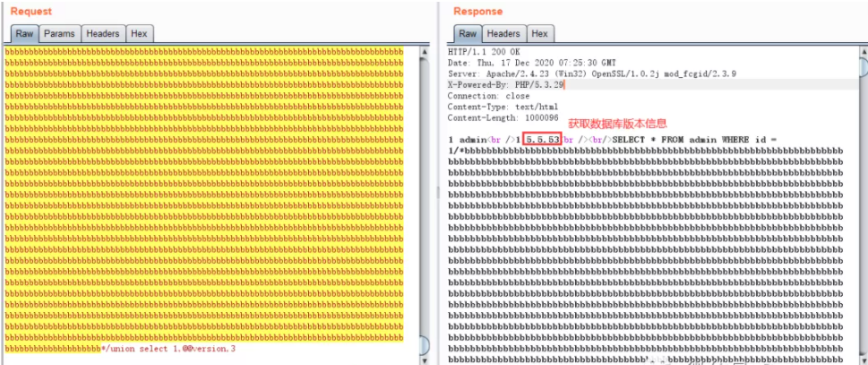
Task: Click the Request panel title
Action: pyautogui.click(x=31, y=12)
